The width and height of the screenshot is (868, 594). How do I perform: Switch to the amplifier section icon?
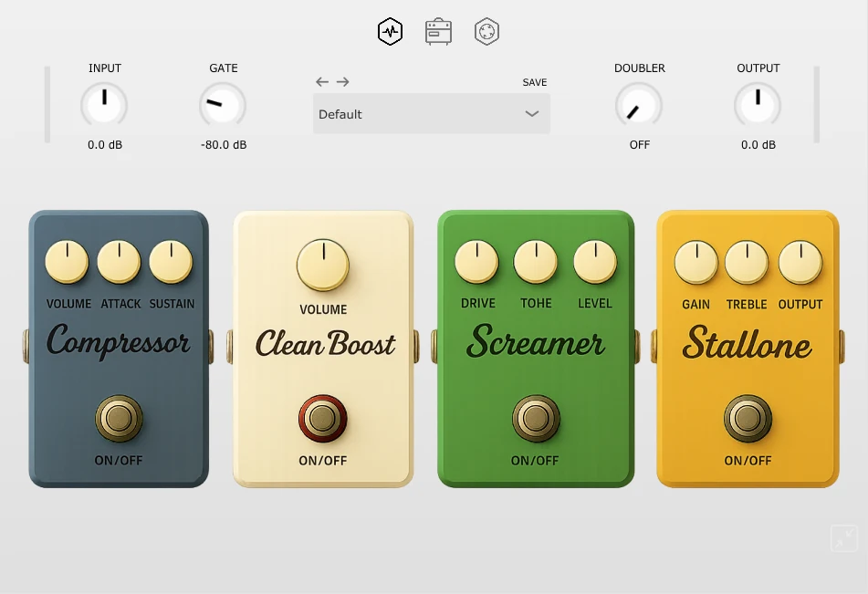coord(438,31)
